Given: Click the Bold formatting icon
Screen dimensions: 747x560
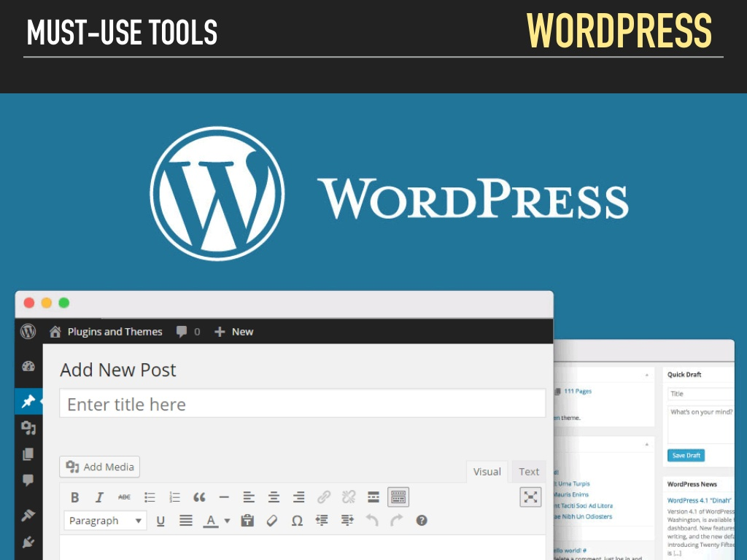Looking at the screenshot, I should [x=75, y=497].
